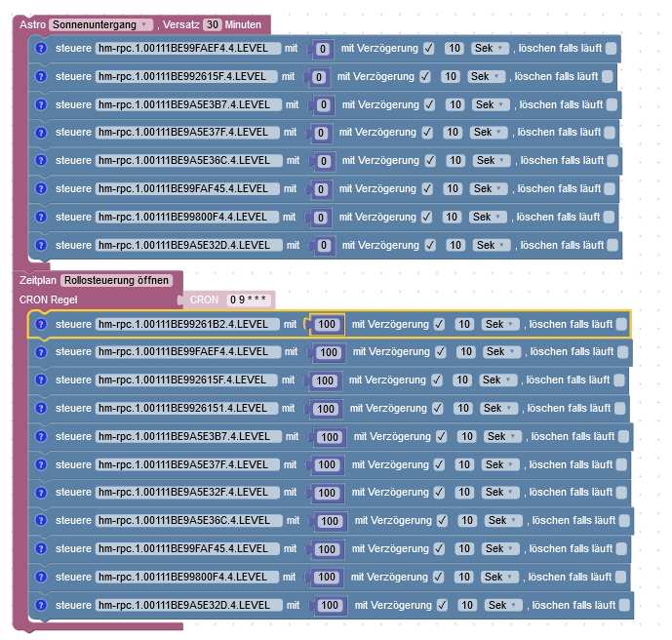
Task: Edit the Versatz 30 minutes field
Action: (x=213, y=24)
